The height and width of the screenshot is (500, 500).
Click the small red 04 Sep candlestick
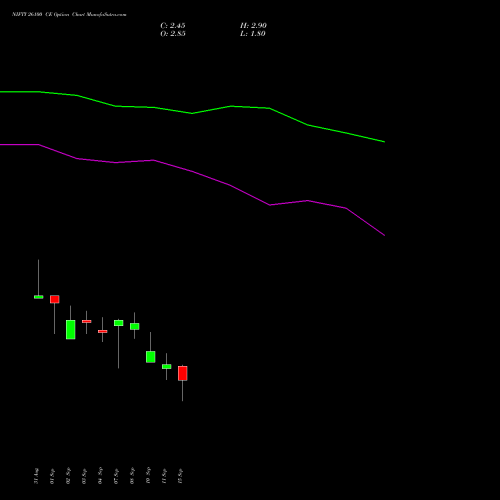[103, 331]
